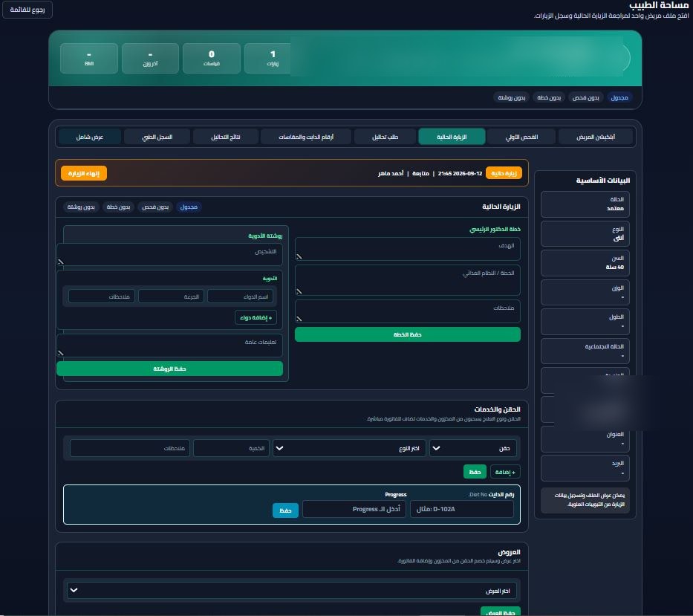
Task: Save the prescription with حفظ الروشتة
Action: point(169,369)
